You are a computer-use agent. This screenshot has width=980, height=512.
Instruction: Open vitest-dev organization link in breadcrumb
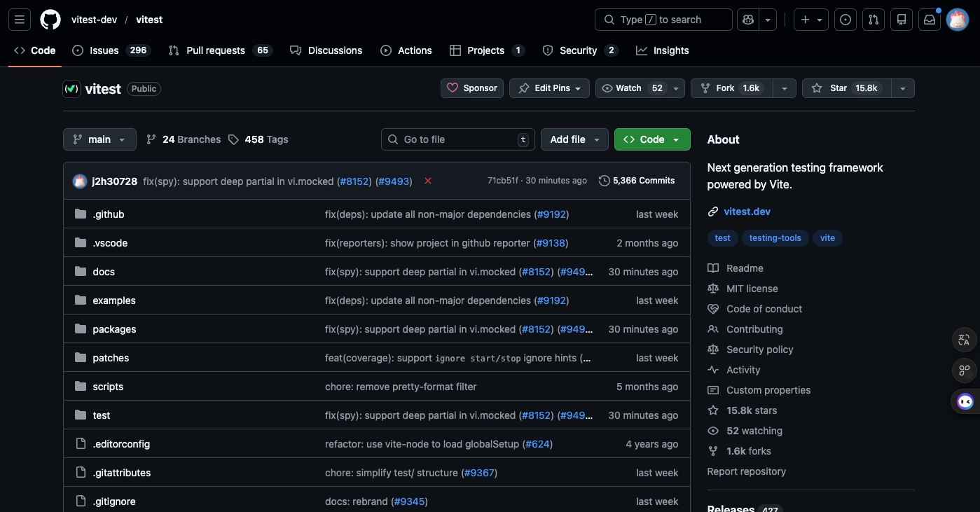(x=94, y=20)
